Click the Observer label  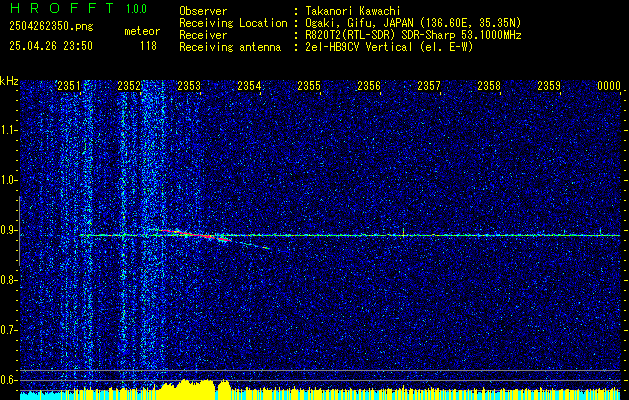coord(203,11)
